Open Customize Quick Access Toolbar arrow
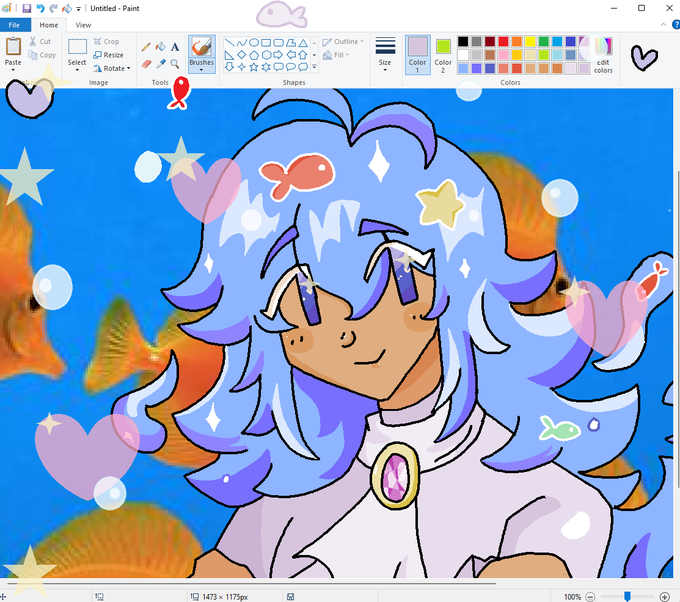Viewport: 680px width, 602px height. click(78, 9)
